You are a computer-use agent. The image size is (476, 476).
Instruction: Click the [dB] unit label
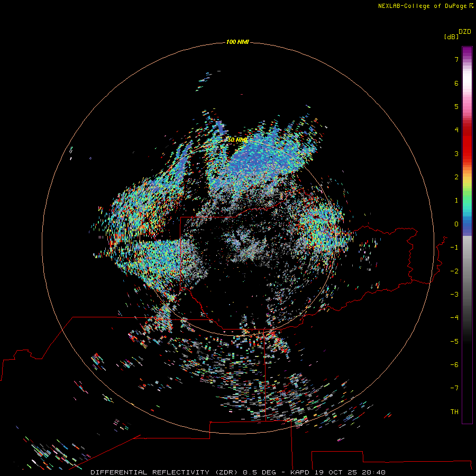(451, 37)
